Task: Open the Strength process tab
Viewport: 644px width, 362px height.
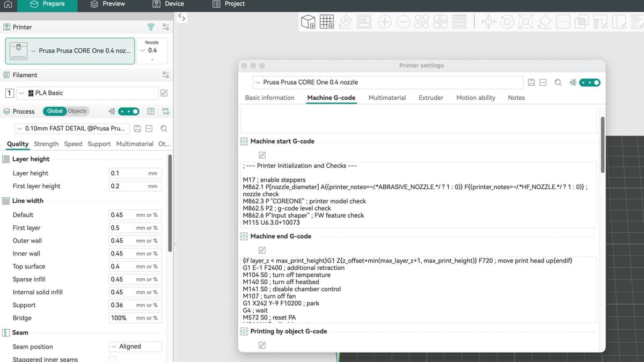Action: [46, 144]
